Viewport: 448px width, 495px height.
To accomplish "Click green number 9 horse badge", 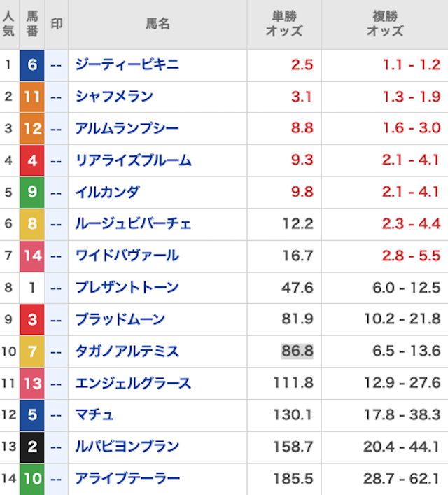I will coord(32,192).
